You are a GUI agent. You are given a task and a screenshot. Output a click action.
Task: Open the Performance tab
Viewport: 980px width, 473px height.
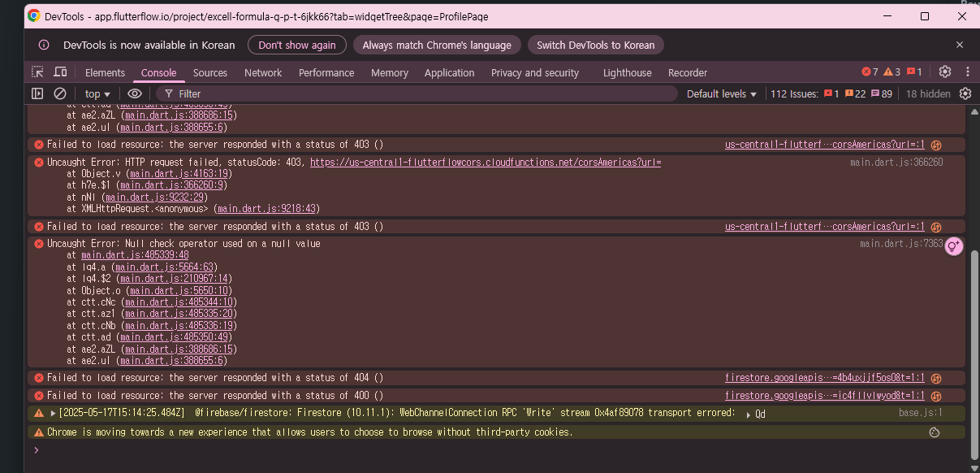coord(326,72)
